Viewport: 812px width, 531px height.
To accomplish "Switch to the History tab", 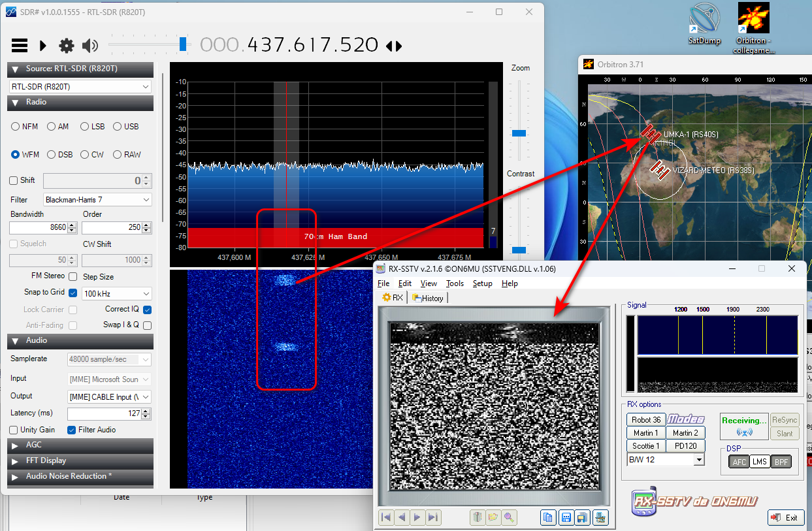I will pos(428,298).
